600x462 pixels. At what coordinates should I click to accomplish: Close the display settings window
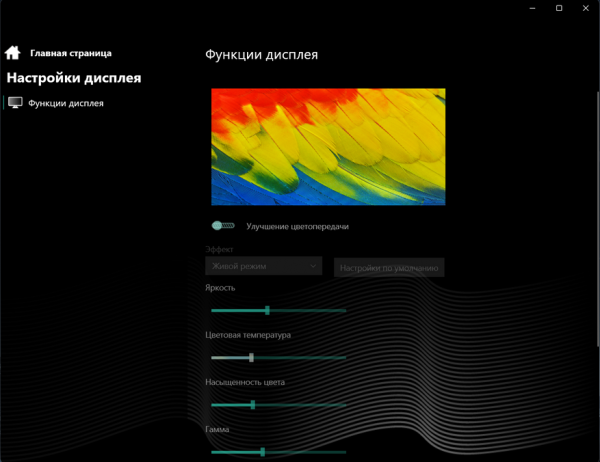pos(586,8)
